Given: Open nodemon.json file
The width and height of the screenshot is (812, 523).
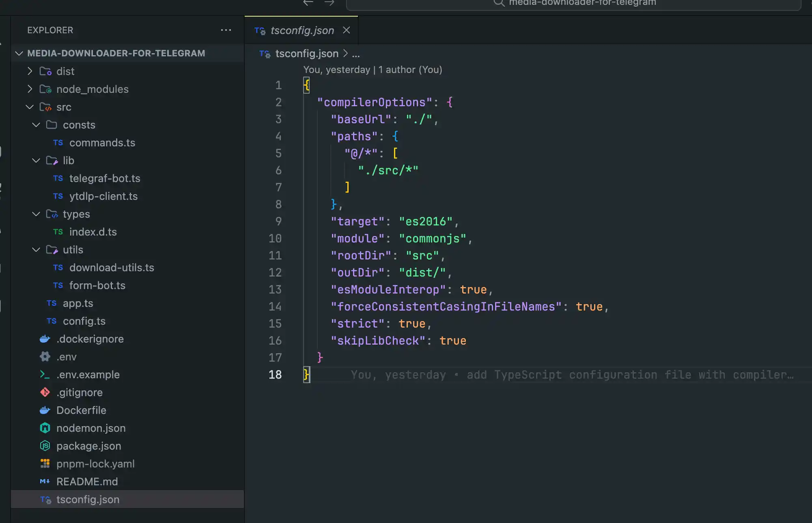Looking at the screenshot, I should click(x=91, y=428).
